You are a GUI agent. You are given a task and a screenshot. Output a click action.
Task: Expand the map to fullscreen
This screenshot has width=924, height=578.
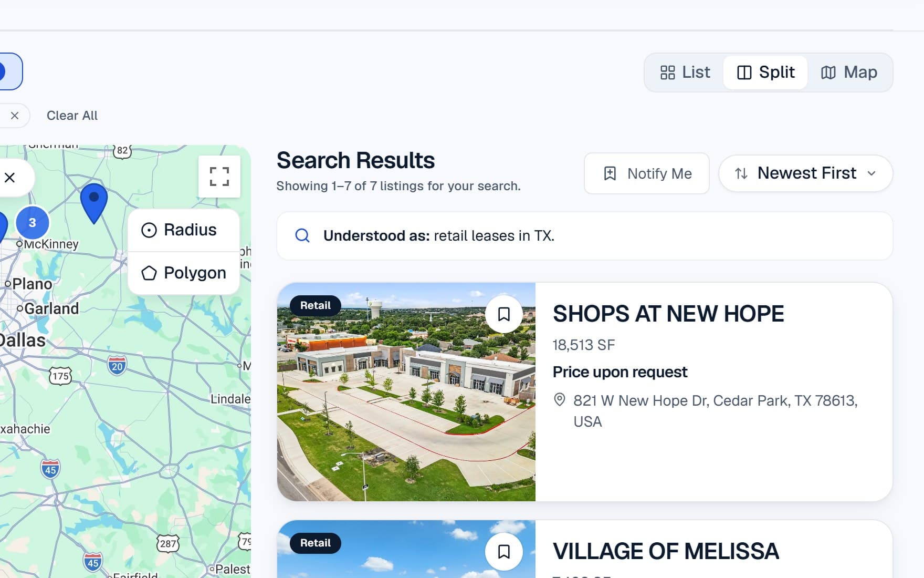(219, 177)
